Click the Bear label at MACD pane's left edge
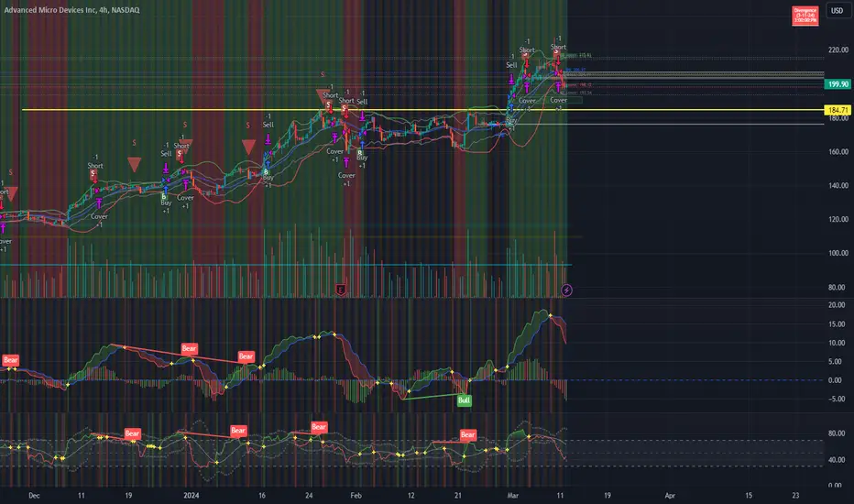Screen dimensions: 854x504 point(11,360)
